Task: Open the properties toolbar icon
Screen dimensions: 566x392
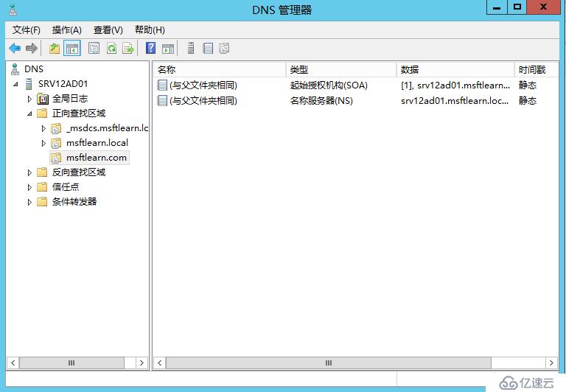Action: (94, 49)
